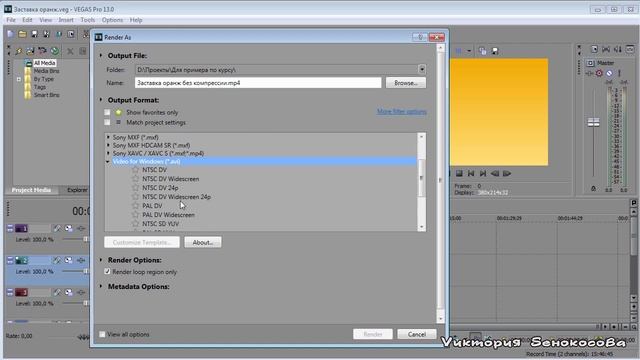Click Master Bus FX icon
Image resolution: width=640 pixels, height=360 pixels.
(589, 73)
